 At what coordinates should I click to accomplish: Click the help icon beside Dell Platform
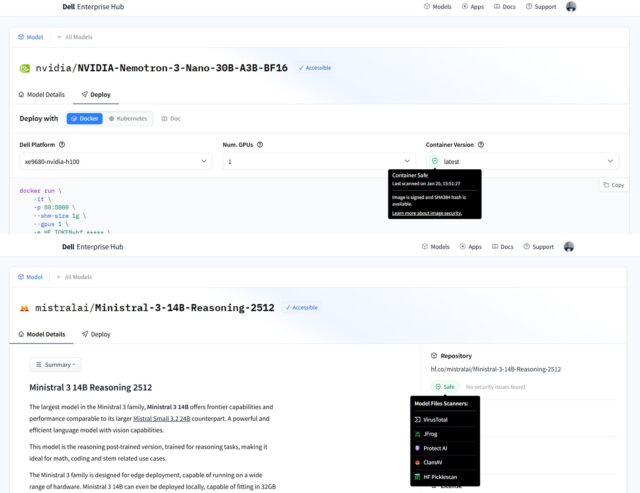click(66, 144)
